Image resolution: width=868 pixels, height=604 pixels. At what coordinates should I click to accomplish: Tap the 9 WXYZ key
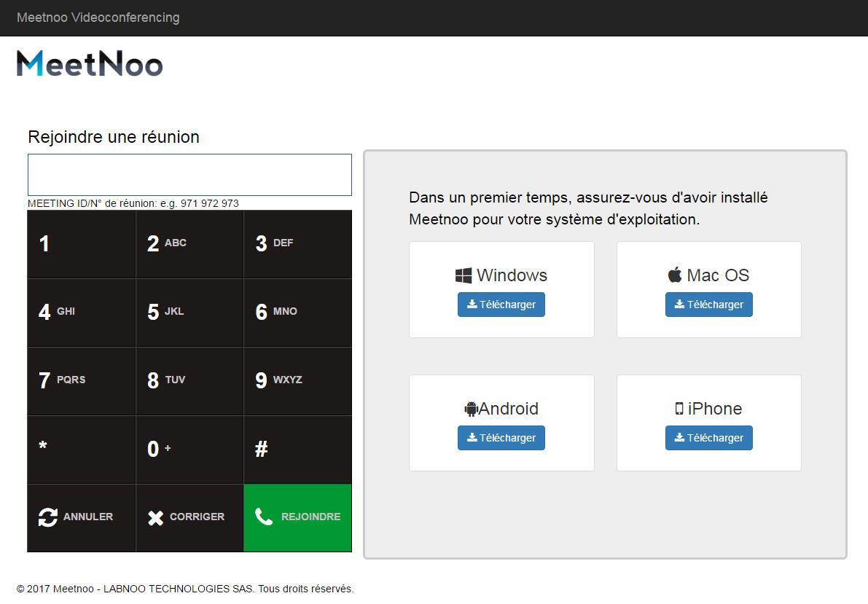coord(297,380)
